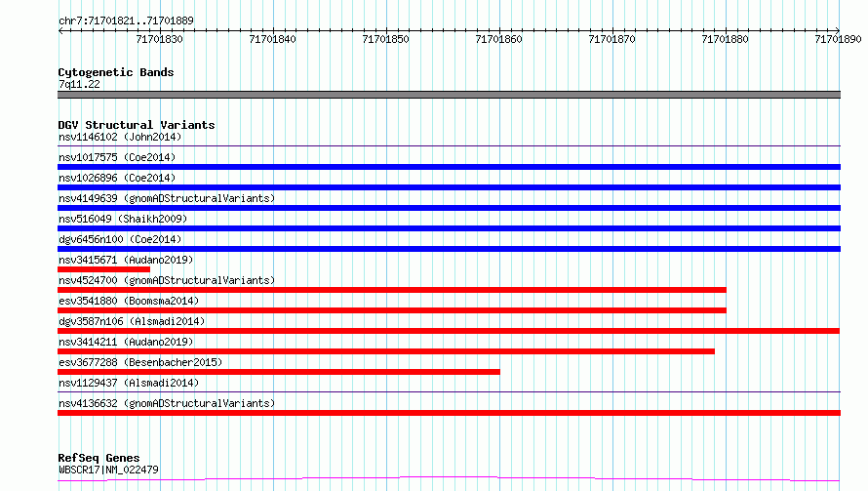
Task: Click the red bar for nsv3414211
Action: coord(386,351)
